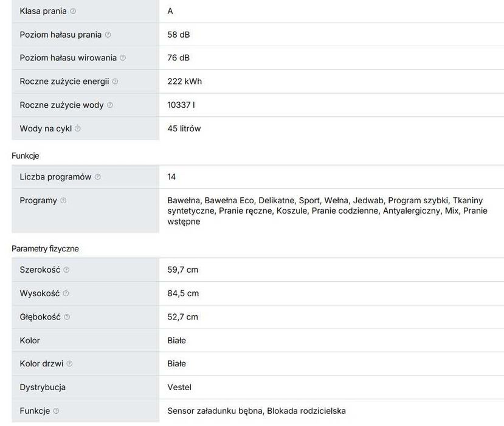Click the 222 kWh energy value
This screenshot has width=504, height=426.
coord(185,81)
